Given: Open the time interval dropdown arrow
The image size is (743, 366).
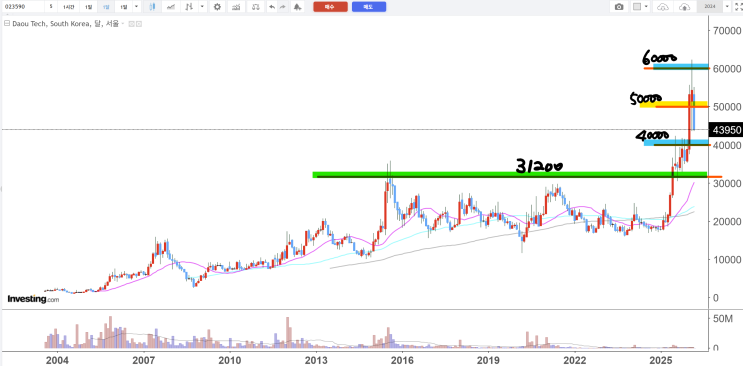Looking at the screenshot, I should coord(136,7).
